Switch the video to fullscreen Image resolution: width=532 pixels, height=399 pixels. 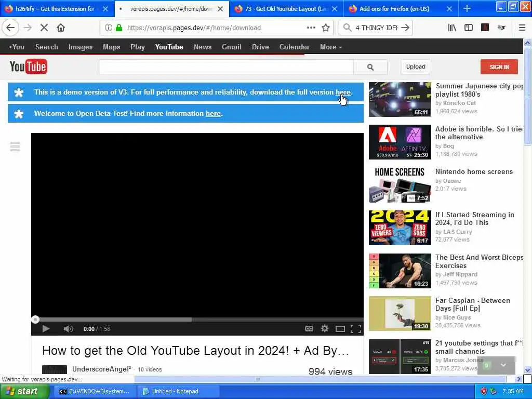355,328
